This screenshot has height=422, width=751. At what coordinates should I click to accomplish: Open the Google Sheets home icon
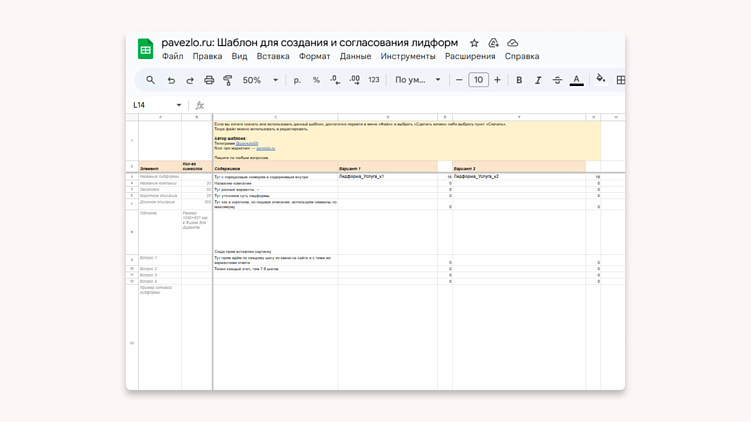pyautogui.click(x=146, y=49)
